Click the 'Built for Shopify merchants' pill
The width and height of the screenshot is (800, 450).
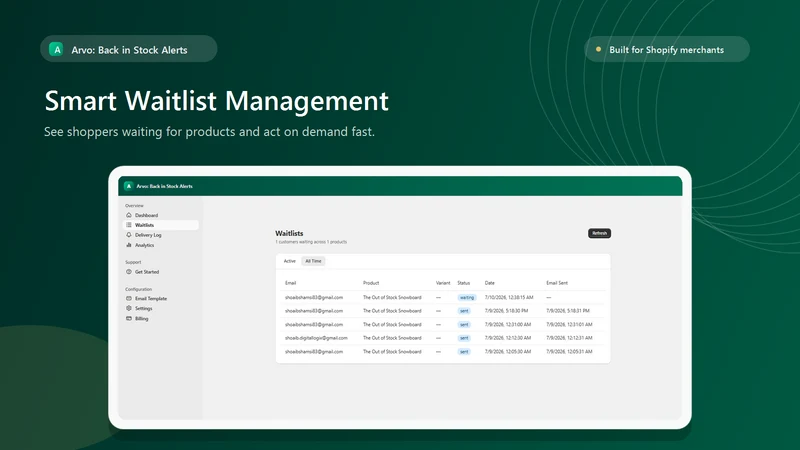pyautogui.click(x=667, y=49)
